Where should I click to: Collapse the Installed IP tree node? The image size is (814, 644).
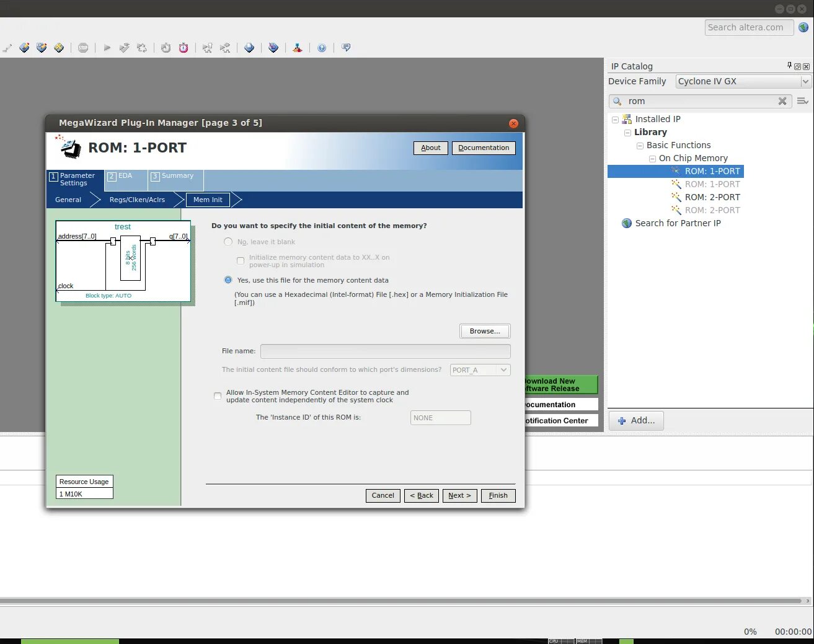coord(615,120)
